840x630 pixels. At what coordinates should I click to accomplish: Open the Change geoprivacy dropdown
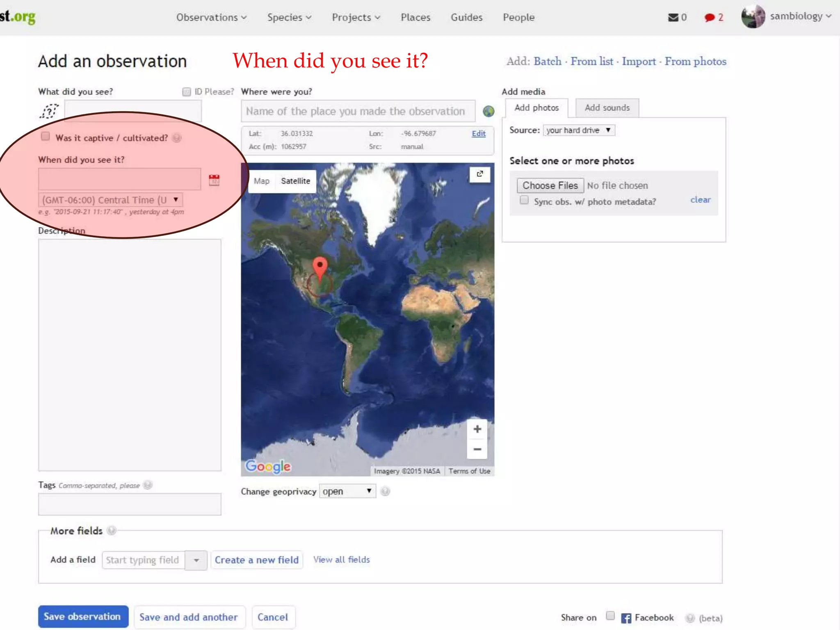click(x=347, y=491)
